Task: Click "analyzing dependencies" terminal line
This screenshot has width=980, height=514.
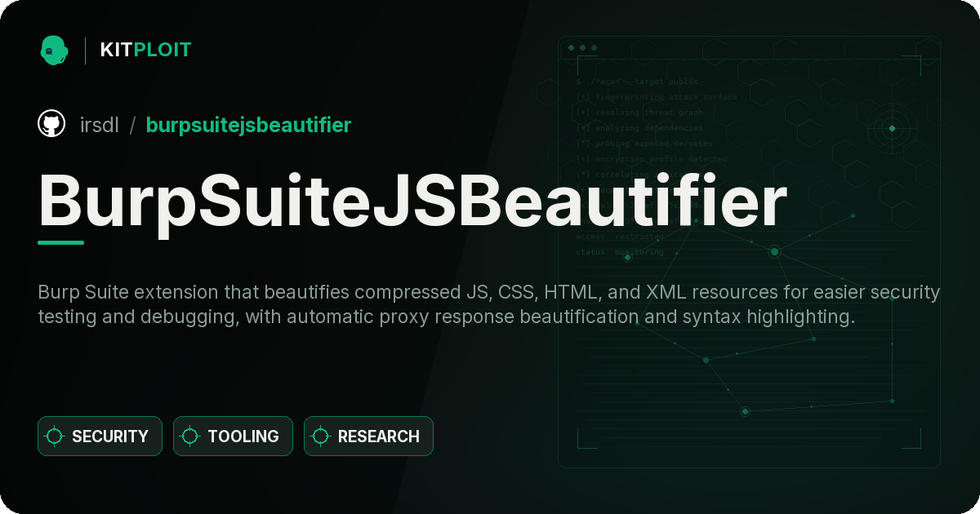Action: [639, 128]
